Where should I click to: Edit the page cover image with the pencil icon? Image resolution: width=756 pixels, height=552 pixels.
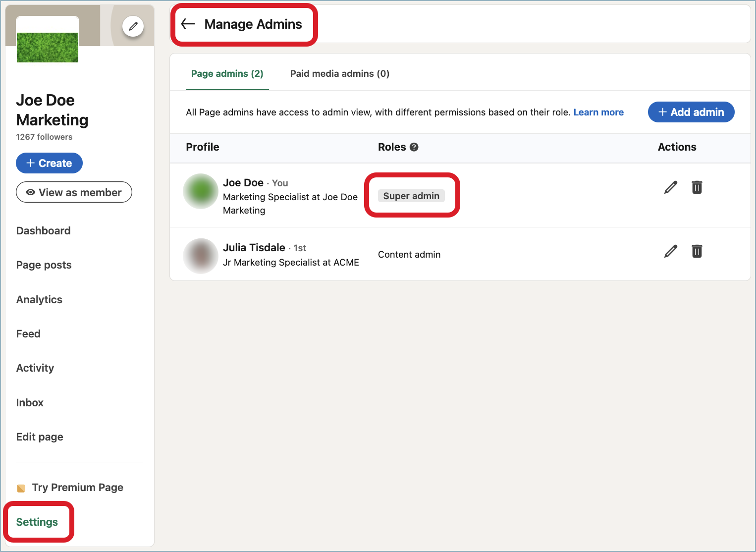click(132, 26)
